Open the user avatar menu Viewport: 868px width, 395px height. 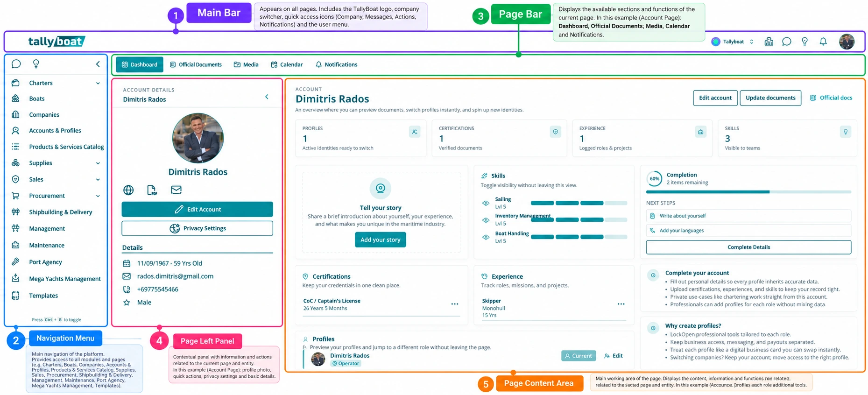tap(847, 42)
